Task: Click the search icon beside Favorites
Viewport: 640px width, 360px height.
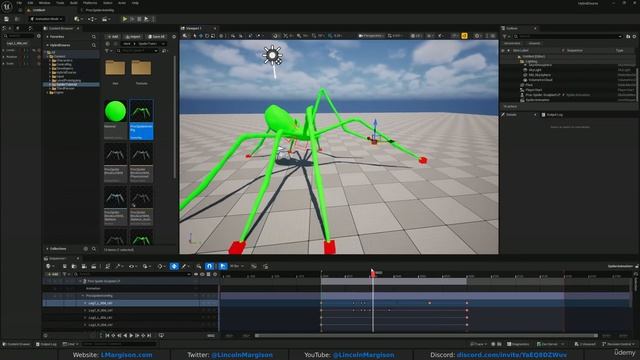Action: 94,37
